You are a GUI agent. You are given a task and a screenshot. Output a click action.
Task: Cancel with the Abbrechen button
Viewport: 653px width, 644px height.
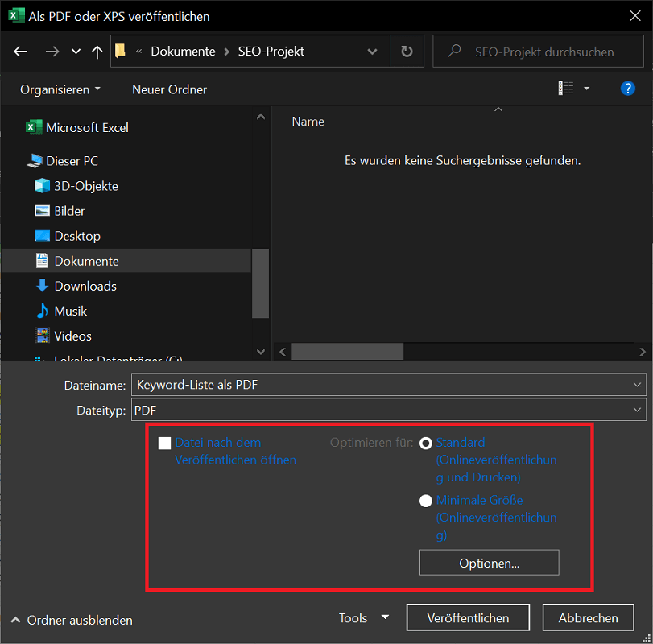point(588,617)
